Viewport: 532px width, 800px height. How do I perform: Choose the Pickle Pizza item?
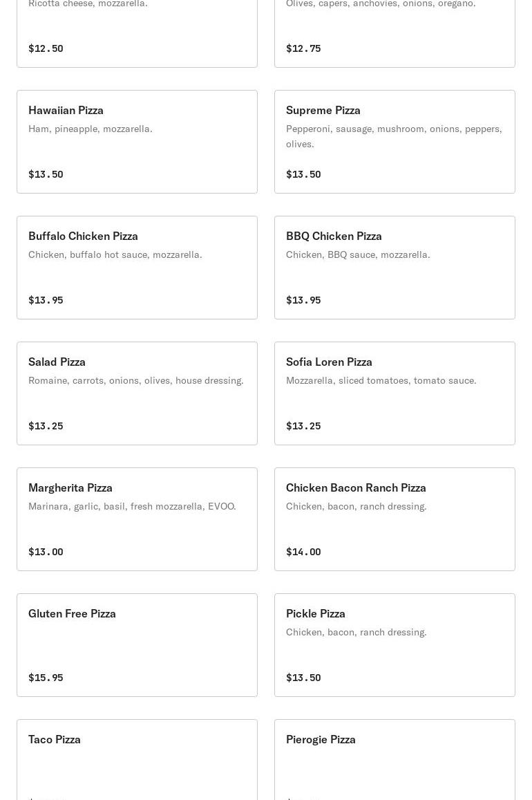click(395, 645)
